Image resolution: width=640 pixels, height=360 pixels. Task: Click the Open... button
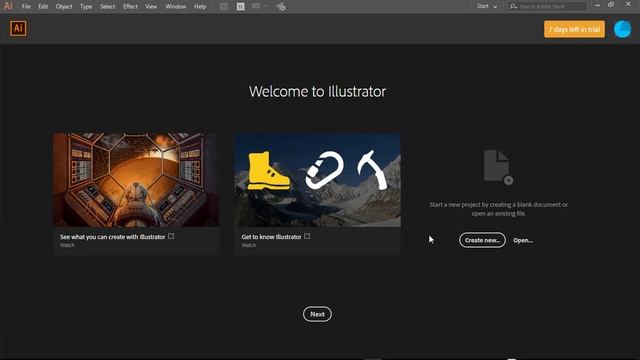click(523, 240)
